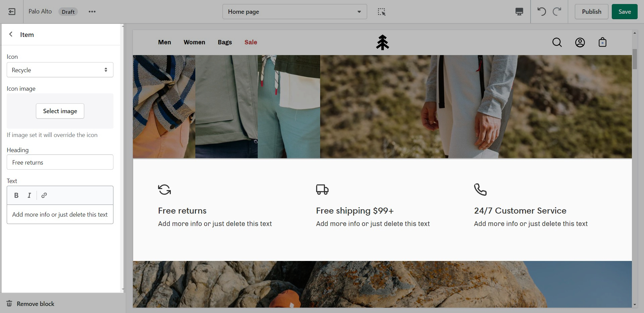Open the shopping bag cart icon

coord(602,42)
